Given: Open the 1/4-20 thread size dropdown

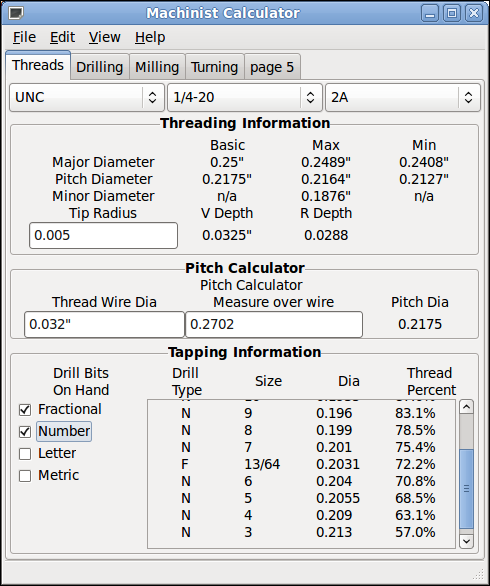Looking at the screenshot, I should (245, 98).
